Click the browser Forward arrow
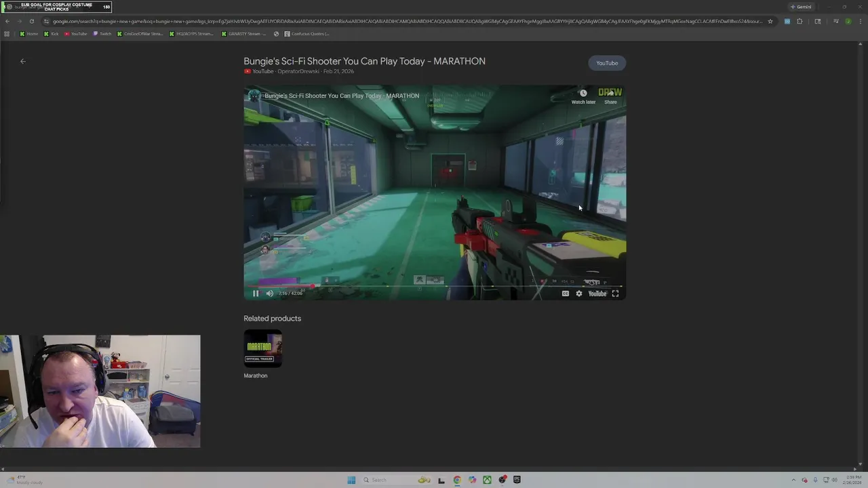868x488 pixels. [19, 21]
